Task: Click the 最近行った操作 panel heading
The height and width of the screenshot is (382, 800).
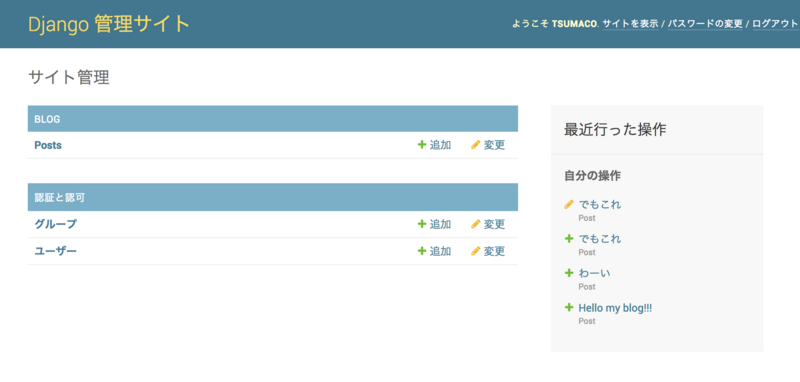Action: (615, 130)
